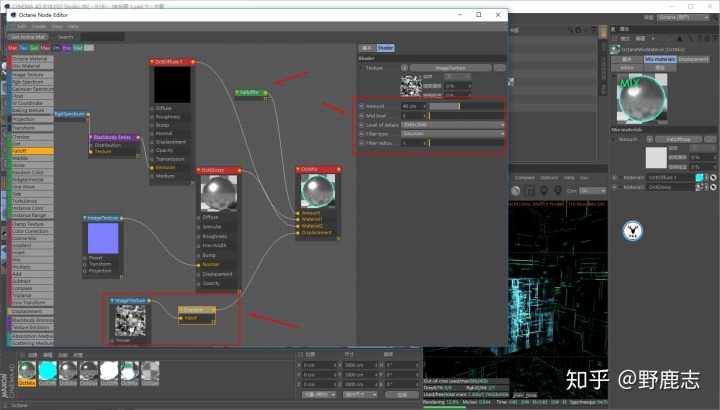Switch to the Shader tab
This screenshot has height=410, width=720.
click(x=385, y=48)
